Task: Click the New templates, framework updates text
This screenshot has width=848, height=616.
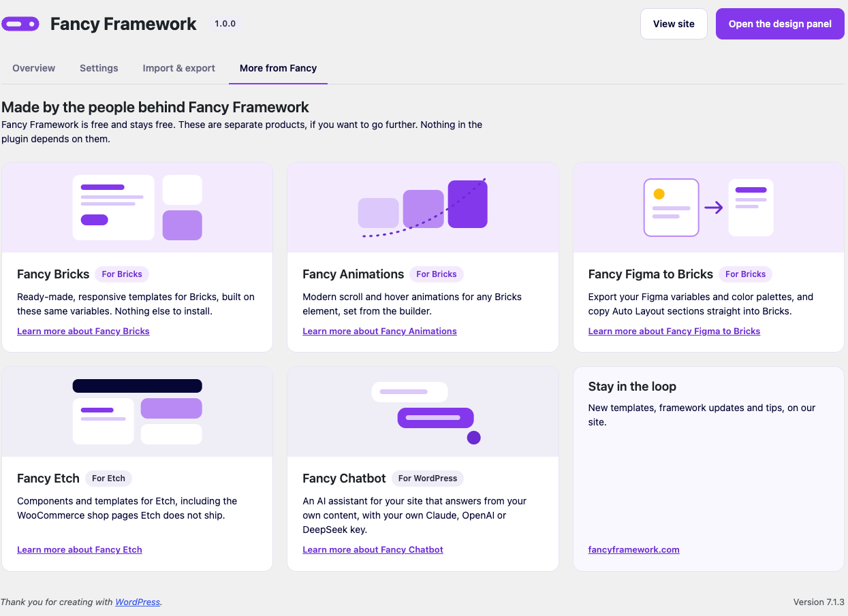Action: pos(702,415)
